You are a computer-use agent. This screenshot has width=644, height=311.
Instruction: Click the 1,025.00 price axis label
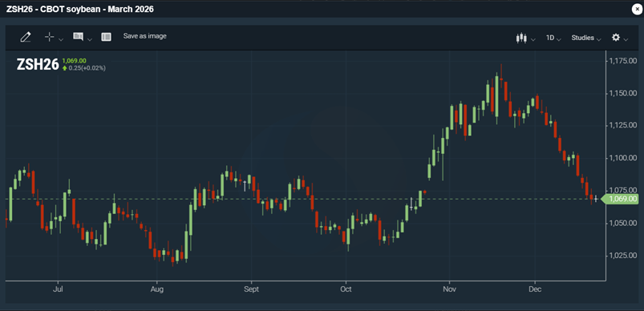(x=622, y=255)
